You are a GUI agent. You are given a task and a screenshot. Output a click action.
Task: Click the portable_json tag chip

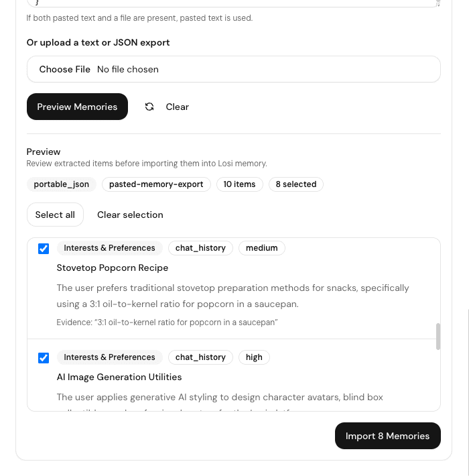tap(61, 184)
